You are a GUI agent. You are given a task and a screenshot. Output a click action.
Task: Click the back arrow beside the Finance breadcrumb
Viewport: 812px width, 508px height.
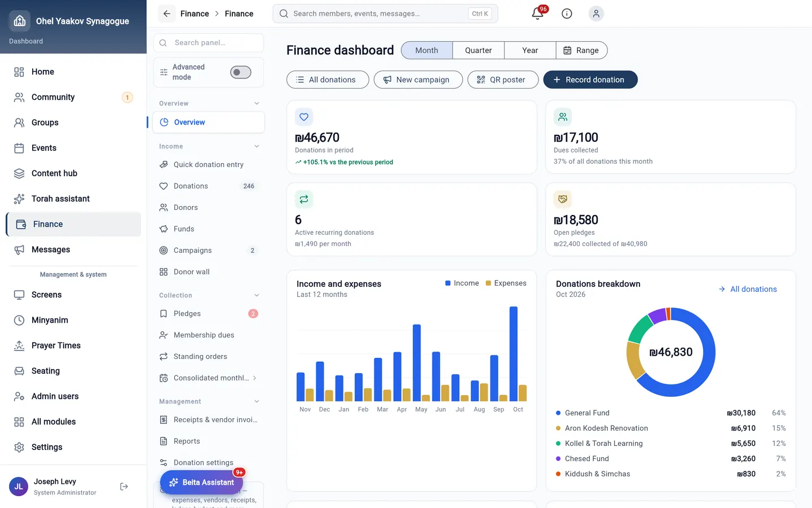click(x=166, y=14)
